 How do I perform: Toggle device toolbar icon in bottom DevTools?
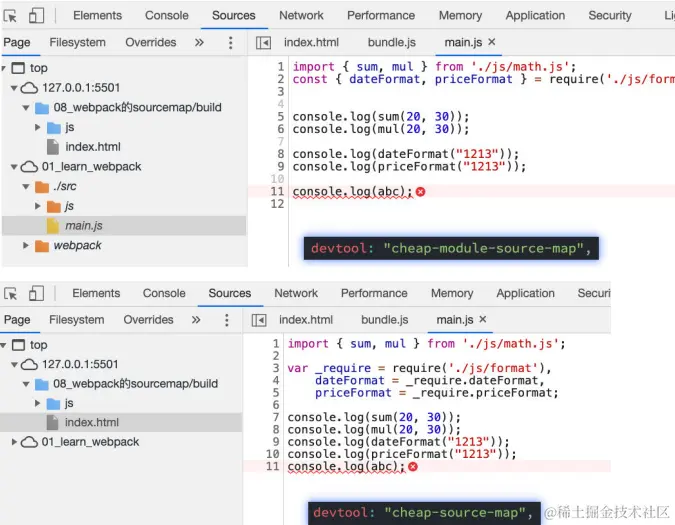point(36,293)
